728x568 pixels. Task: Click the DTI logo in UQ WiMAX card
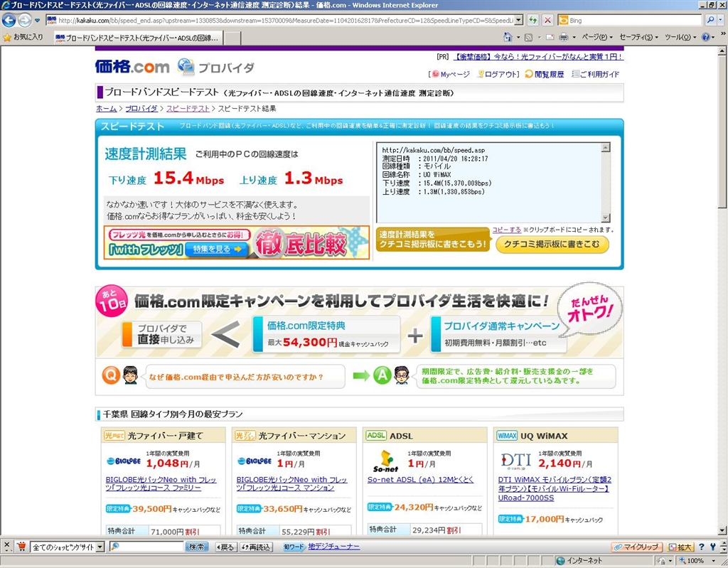(516, 461)
